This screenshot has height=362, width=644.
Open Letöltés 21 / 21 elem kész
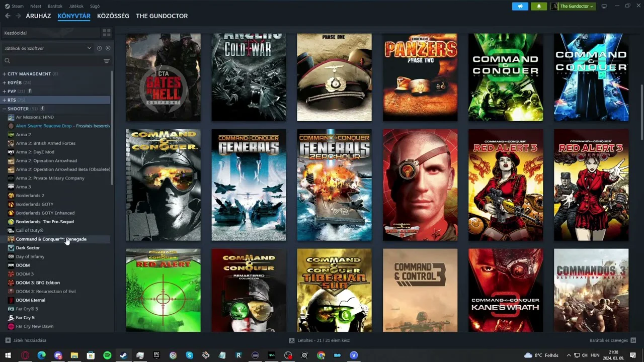click(324, 340)
